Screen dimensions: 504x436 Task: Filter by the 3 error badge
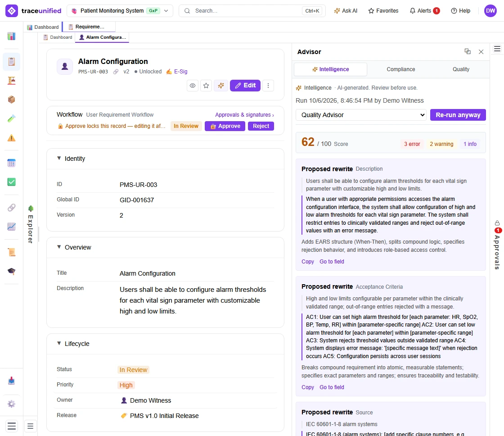pyautogui.click(x=412, y=144)
